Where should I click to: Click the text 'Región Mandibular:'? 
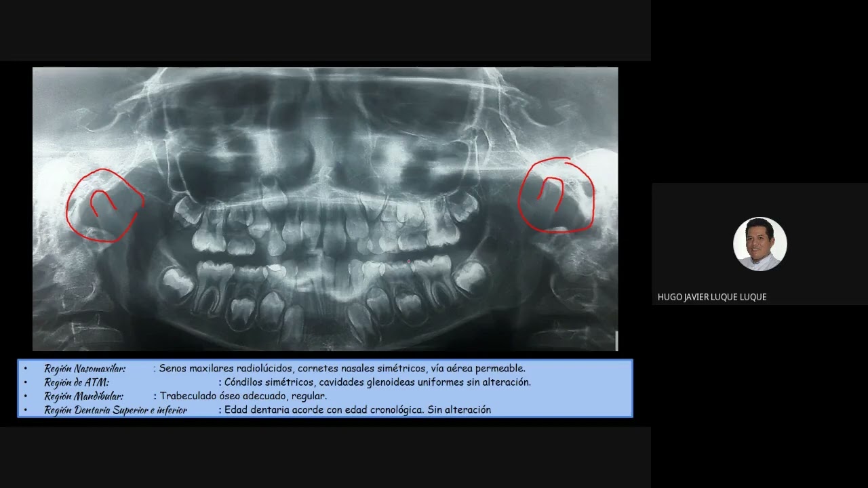click(83, 396)
